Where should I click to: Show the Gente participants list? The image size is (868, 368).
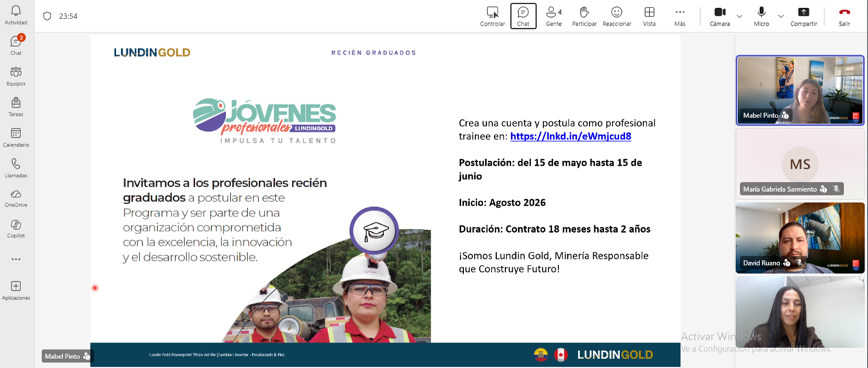554,16
